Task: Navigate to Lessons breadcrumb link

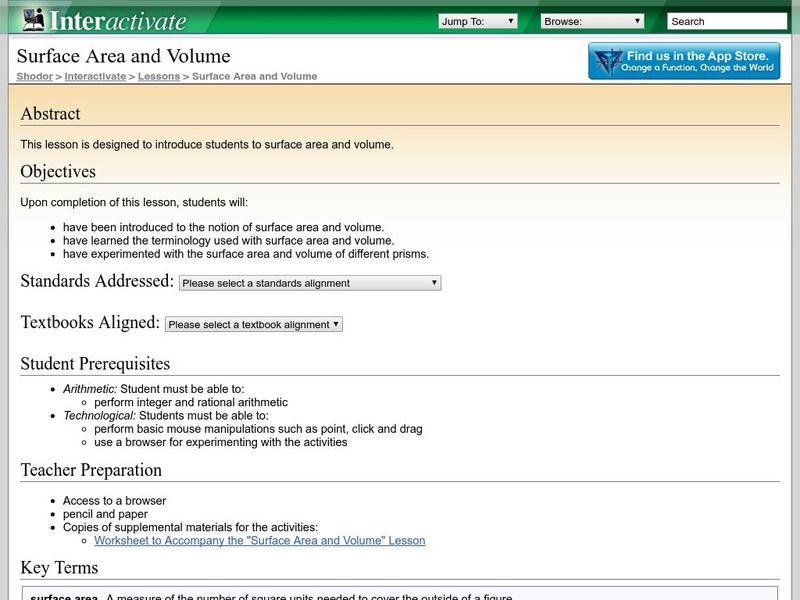Action: pos(159,76)
